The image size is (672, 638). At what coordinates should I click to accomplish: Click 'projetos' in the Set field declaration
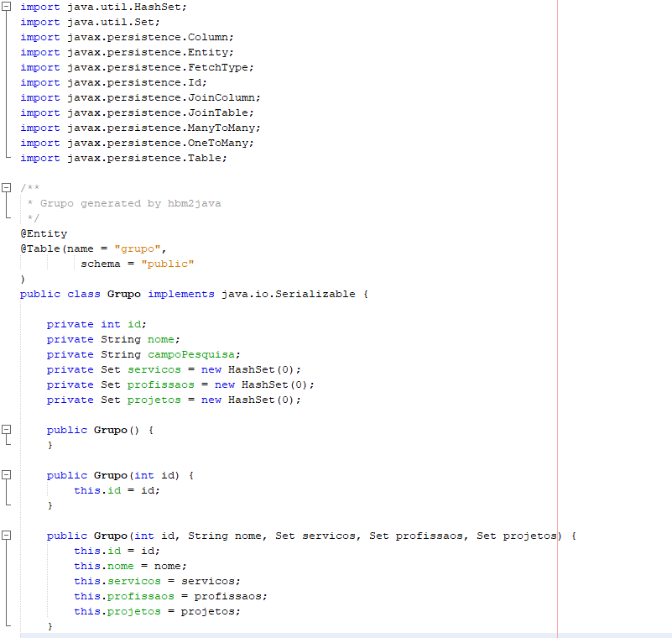pos(154,400)
